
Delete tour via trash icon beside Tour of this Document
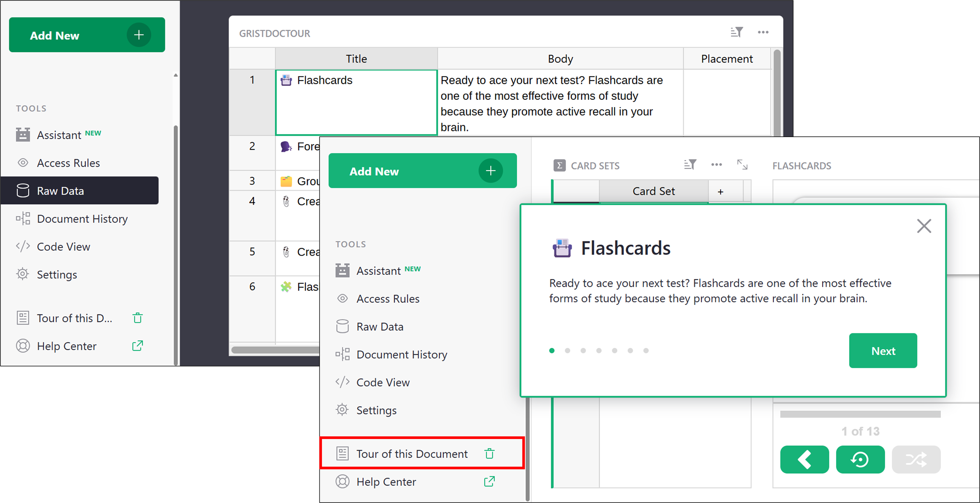[x=489, y=454]
